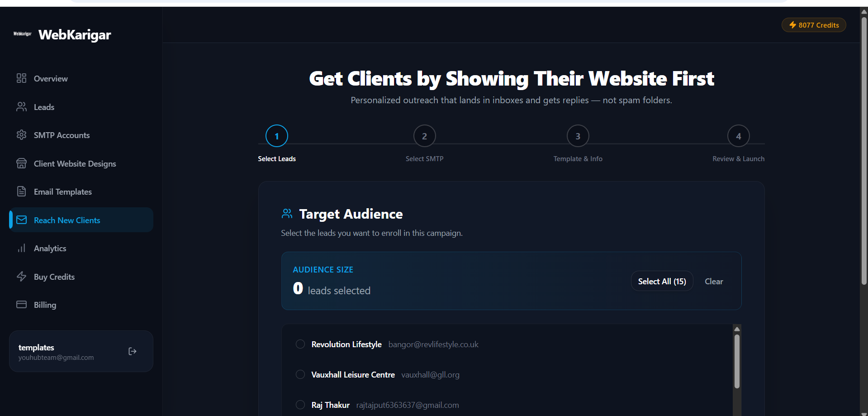The width and height of the screenshot is (868, 416).
Task: Jump to Step 3 Template & Info circle
Action: pyautogui.click(x=578, y=136)
